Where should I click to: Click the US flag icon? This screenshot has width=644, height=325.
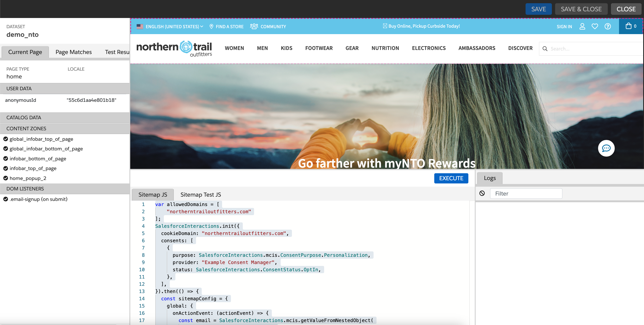point(140,27)
